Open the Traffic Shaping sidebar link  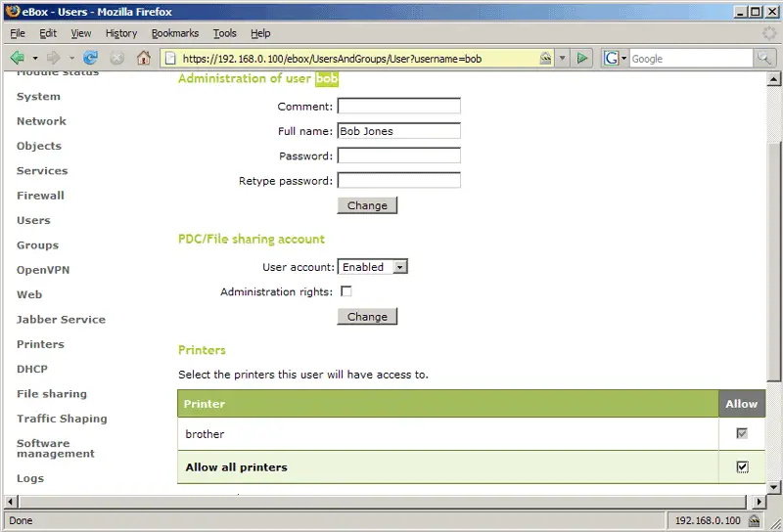[x=62, y=419]
